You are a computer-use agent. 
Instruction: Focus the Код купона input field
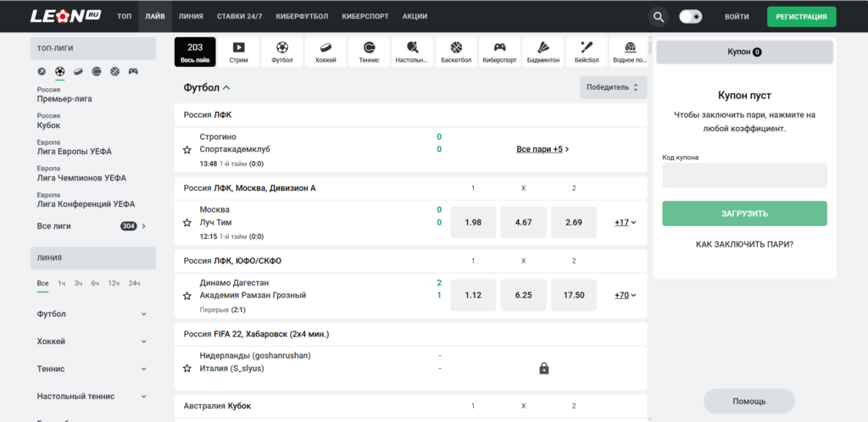744,175
